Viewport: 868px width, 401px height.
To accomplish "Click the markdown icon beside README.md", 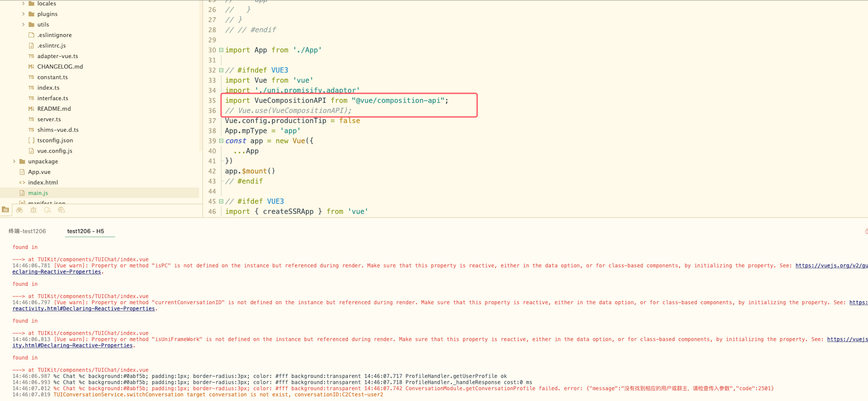I will pyautogui.click(x=31, y=109).
